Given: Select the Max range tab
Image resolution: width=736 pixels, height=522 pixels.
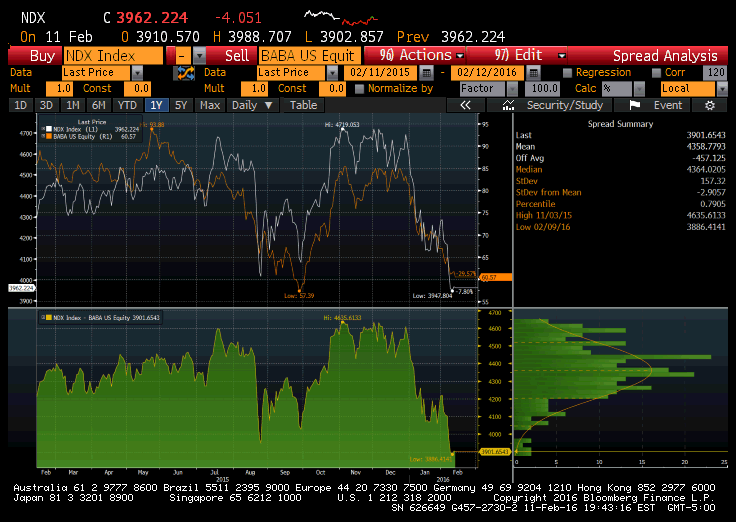Looking at the screenshot, I should click(x=210, y=105).
